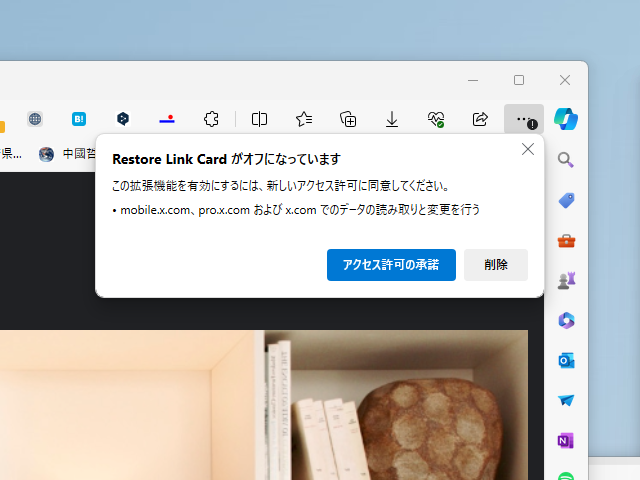Screen dimensions: 640x480
Task: Open Microsoft 365 sidebar icon
Action: click(566, 320)
